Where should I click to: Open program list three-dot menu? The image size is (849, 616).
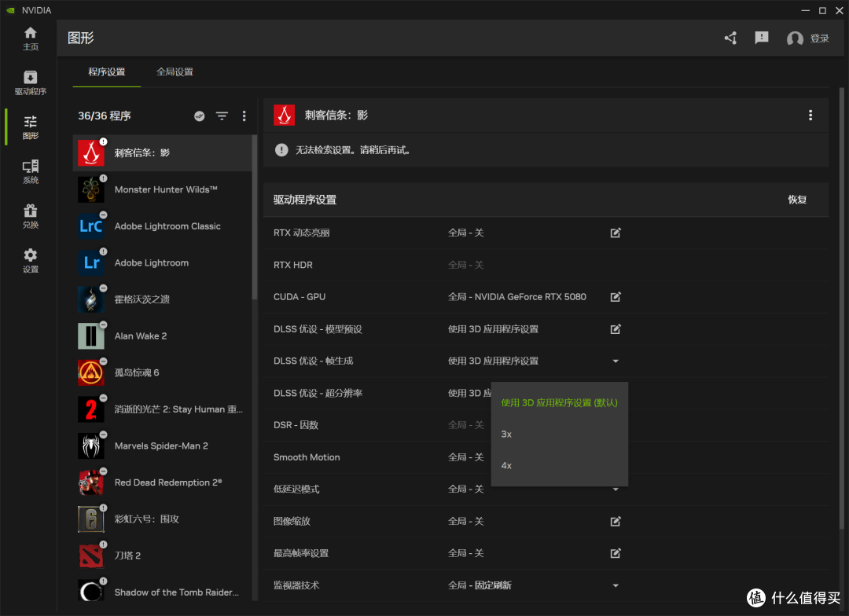244,115
